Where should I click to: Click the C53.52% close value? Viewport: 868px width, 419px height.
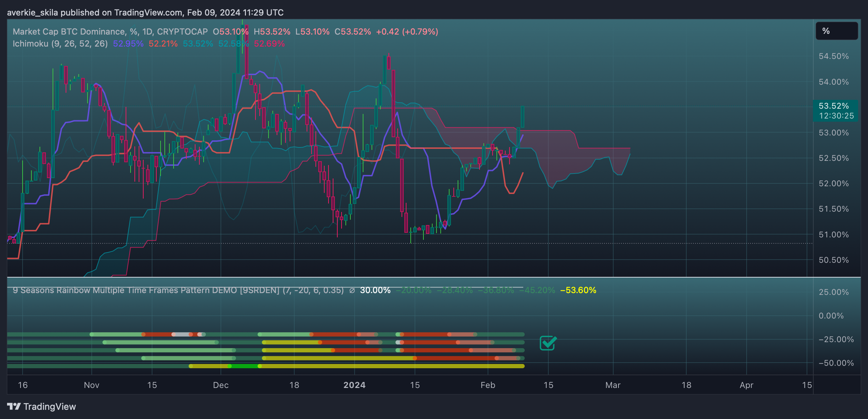tap(353, 31)
